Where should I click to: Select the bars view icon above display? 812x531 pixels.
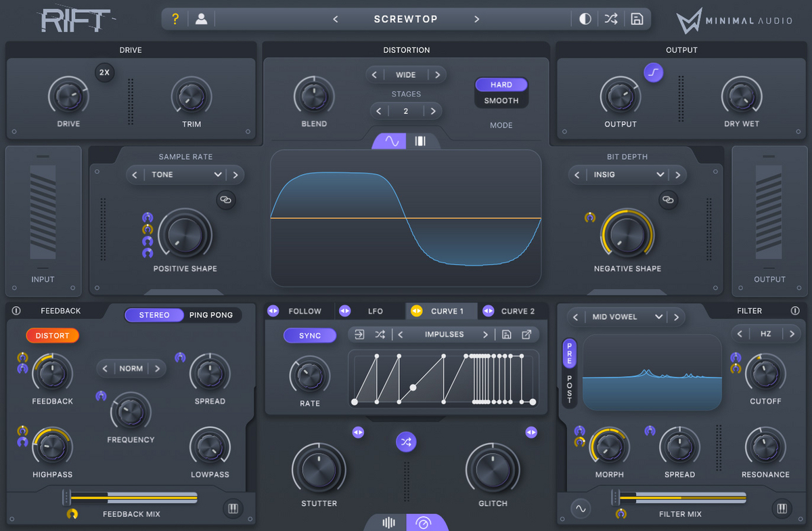click(420, 141)
